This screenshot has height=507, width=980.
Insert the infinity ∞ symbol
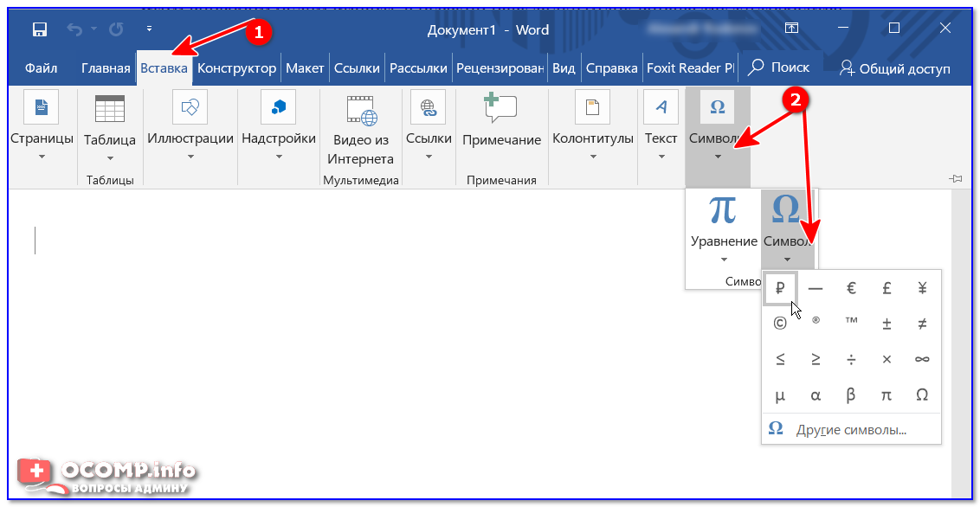click(922, 359)
